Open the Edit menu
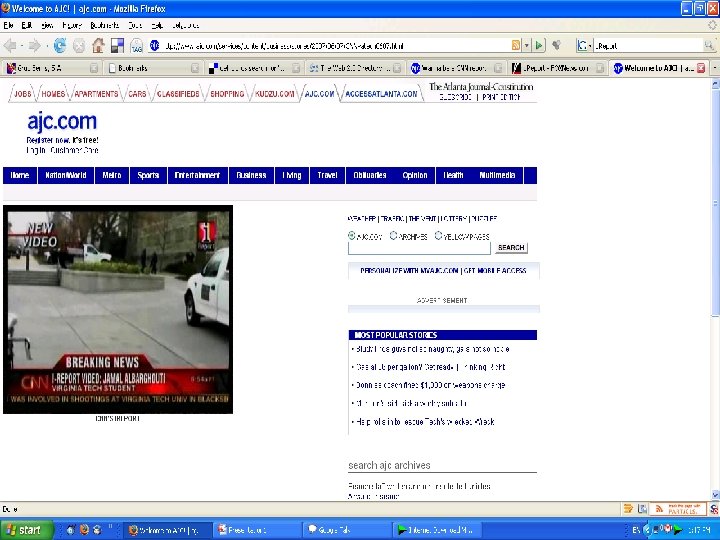The height and width of the screenshot is (540, 720). [27, 25]
